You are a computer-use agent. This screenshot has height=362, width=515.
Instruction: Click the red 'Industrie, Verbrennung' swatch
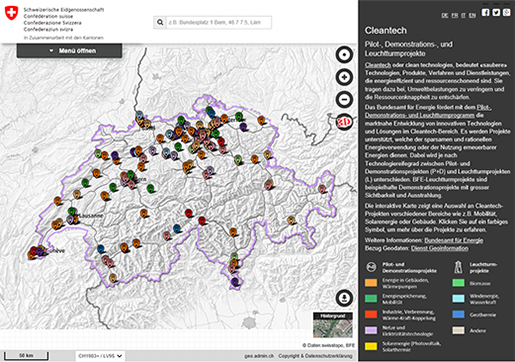click(371, 314)
